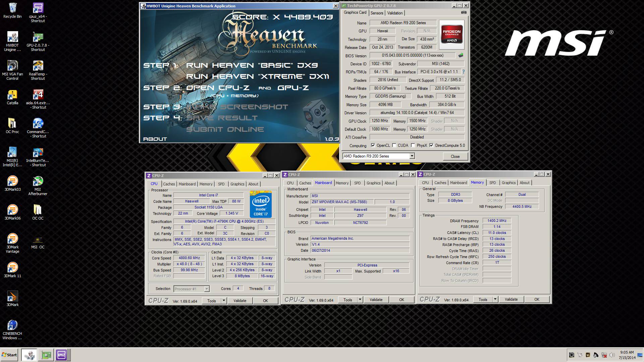The width and height of the screenshot is (644, 362).
Task: Select 3DMark 11 desktop icon
Action: click(x=12, y=270)
